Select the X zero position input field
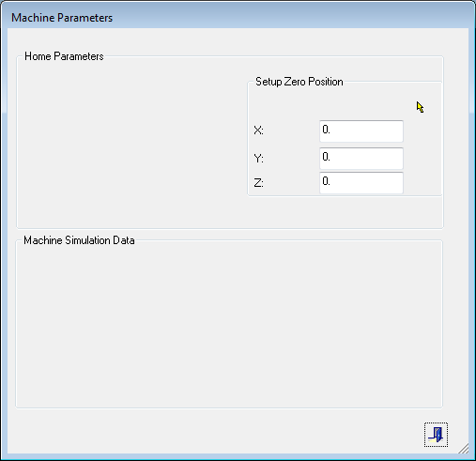476x461 pixels. (361, 131)
